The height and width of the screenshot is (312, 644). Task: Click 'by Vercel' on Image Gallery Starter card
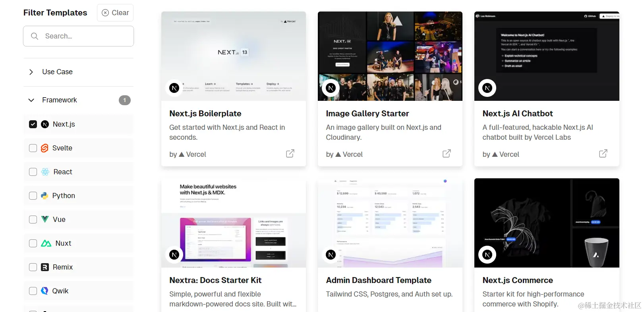[344, 154]
